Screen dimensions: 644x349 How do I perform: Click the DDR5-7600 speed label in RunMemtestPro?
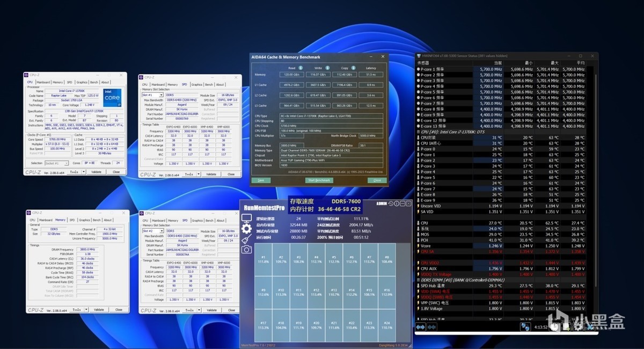point(346,201)
